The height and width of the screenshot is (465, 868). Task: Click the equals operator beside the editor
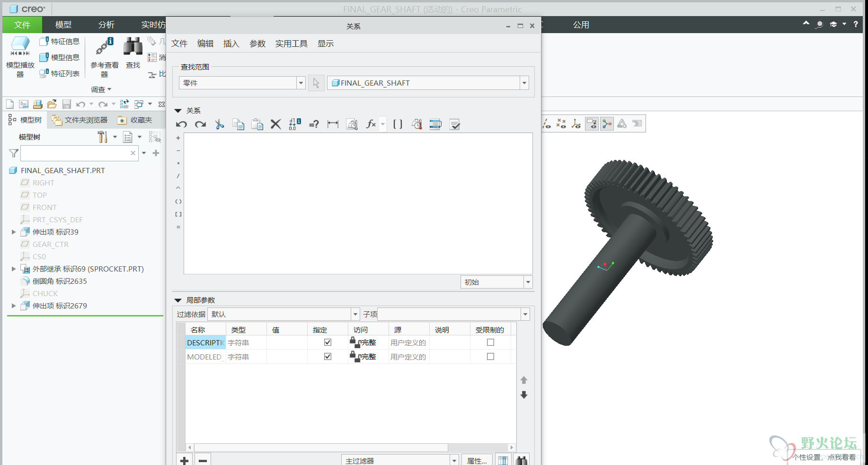[x=178, y=227]
